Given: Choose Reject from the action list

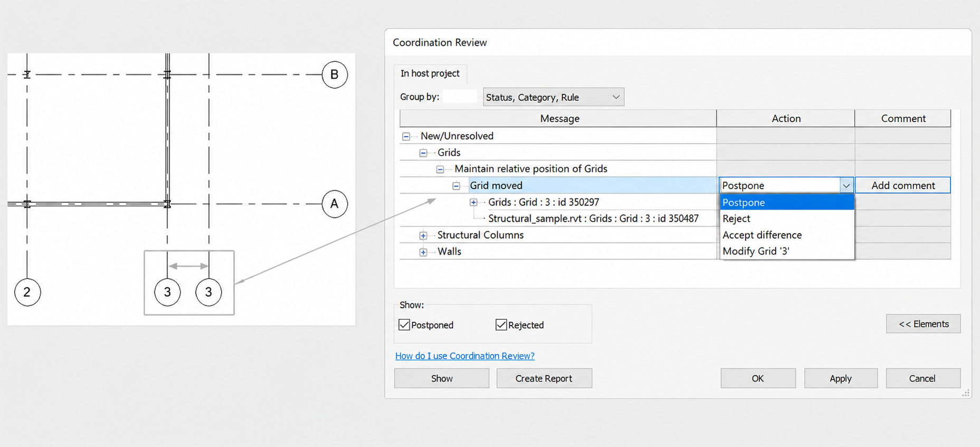Looking at the screenshot, I should click(x=787, y=218).
